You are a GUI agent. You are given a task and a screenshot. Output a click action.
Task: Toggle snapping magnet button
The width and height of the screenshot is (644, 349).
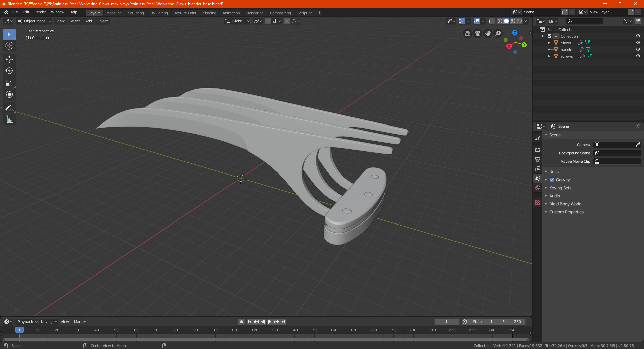tap(268, 21)
